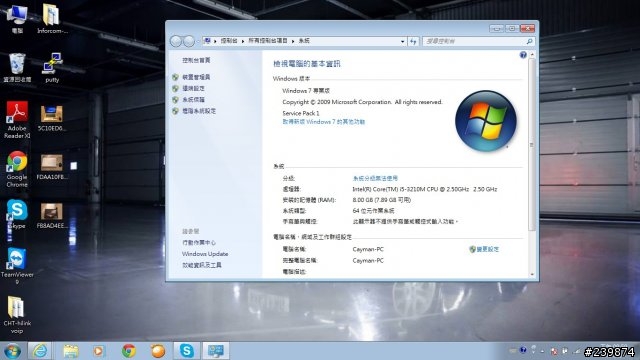The image size is (640, 360).
Task: Click the shield icon beside 進階系統設定
Action: point(175,111)
